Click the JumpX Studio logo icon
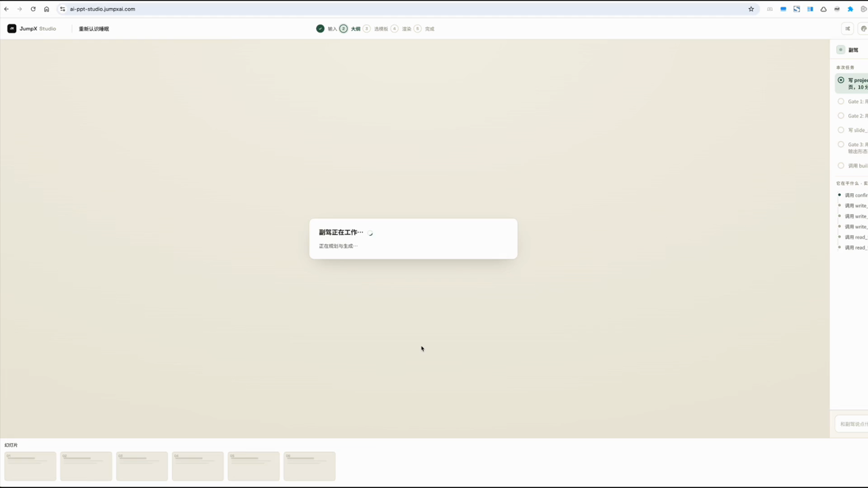This screenshot has width=868, height=488. [x=12, y=28]
